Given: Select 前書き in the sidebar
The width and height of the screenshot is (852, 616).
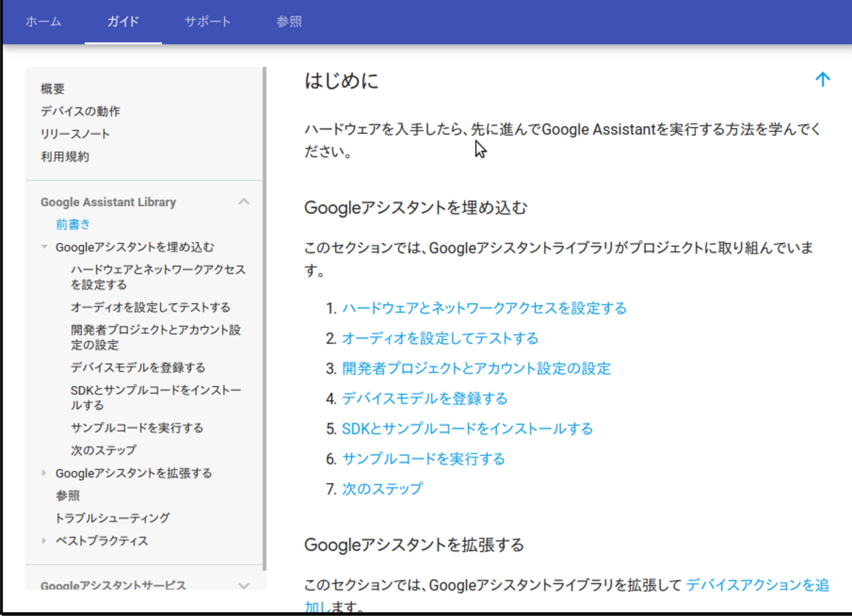Looking at the screenshot, I should pyautogui.click(x=73, y=224).
